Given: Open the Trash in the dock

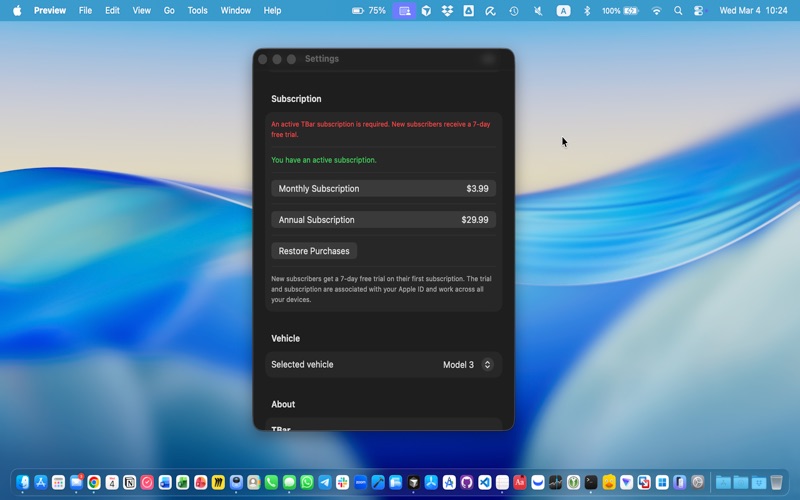Looking at the screenshot, I should 776,482.
